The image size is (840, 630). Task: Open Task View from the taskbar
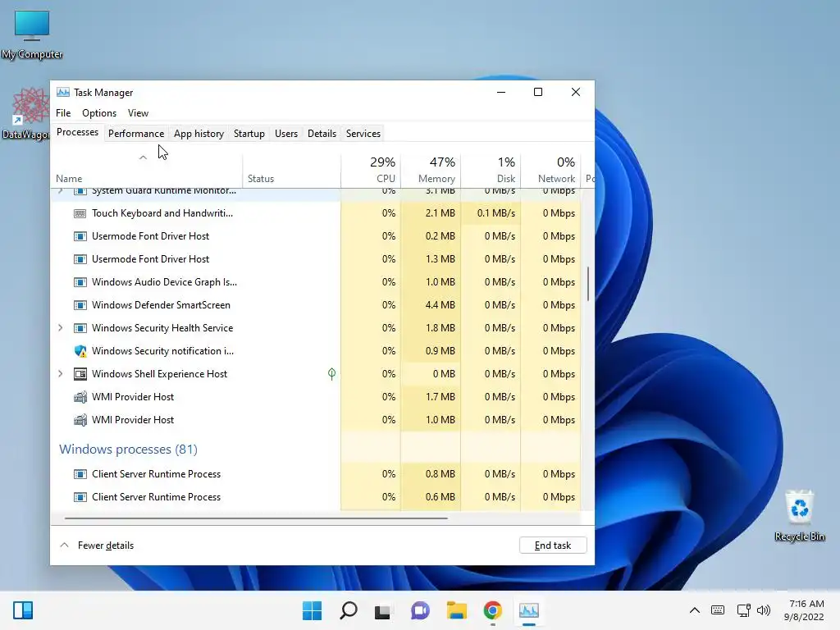pos(382,610)
